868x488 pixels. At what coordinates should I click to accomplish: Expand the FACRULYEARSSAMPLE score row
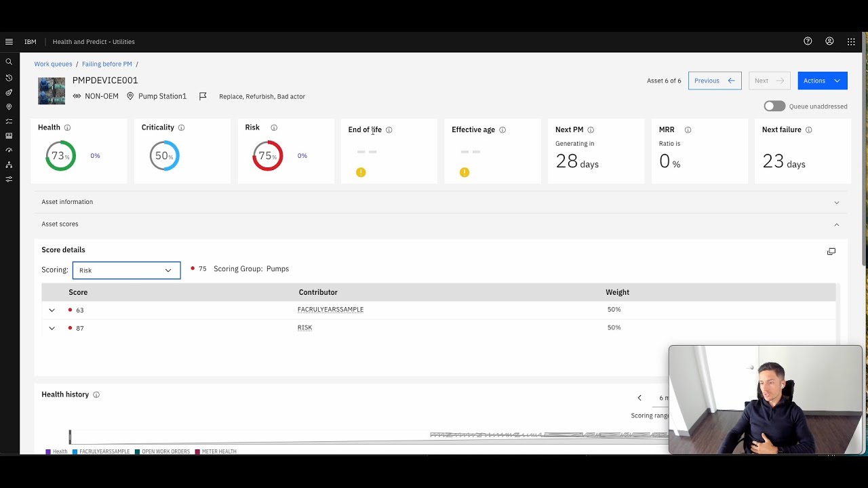(52, 310)
